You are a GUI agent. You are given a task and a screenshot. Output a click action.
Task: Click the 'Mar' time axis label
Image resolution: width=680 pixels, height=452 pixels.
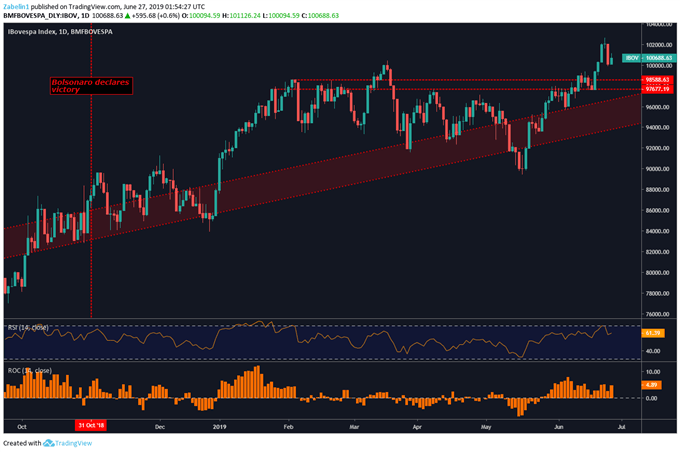point(354,427)
